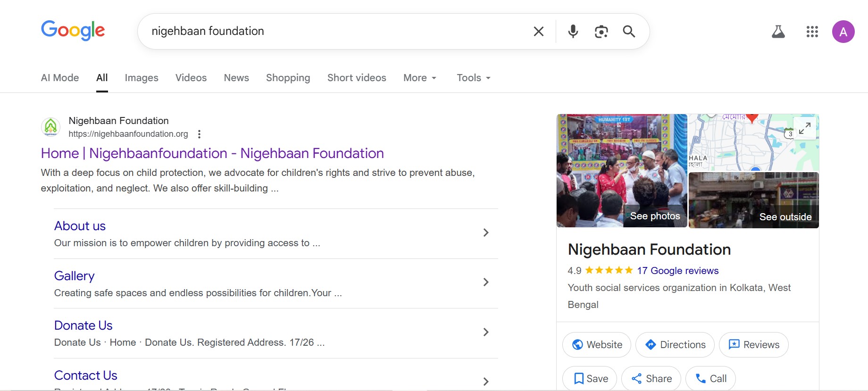
Task: Expand the map to full view
Action: click(804, 128)
